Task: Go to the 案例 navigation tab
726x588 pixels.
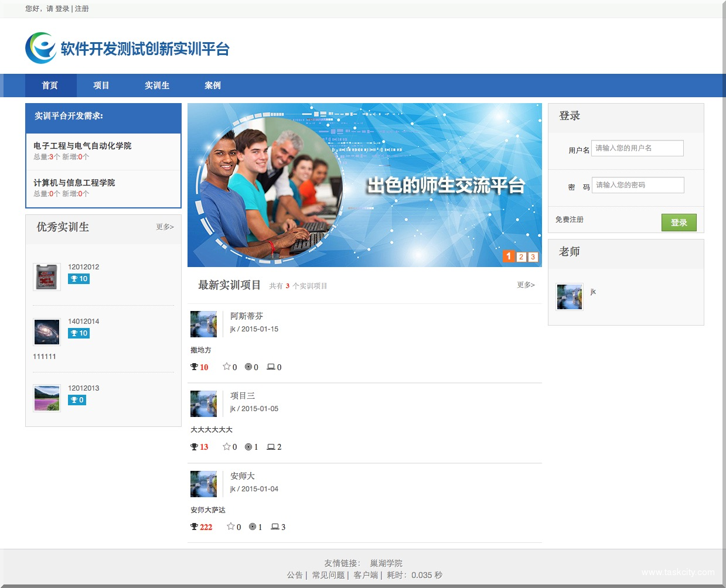Action: coord(213,86)
